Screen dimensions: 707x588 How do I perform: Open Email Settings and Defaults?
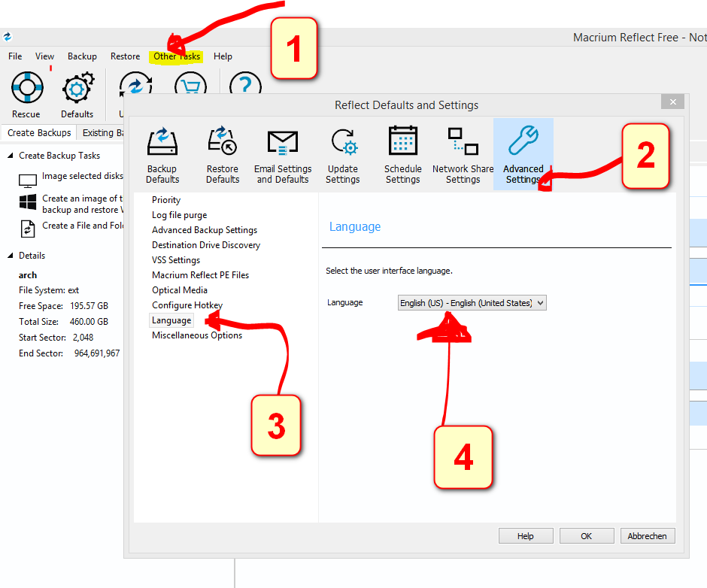coord(283,155)
